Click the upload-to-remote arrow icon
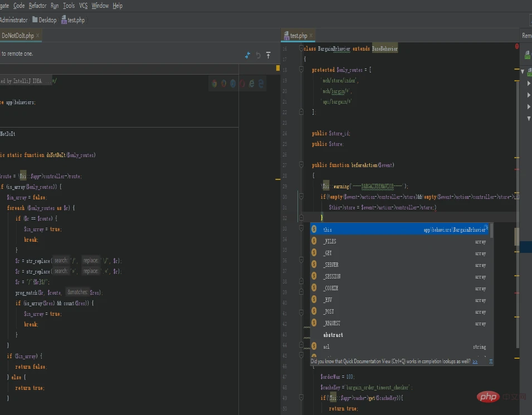Screen dimensions: 532x415 (x=268, y=55)
